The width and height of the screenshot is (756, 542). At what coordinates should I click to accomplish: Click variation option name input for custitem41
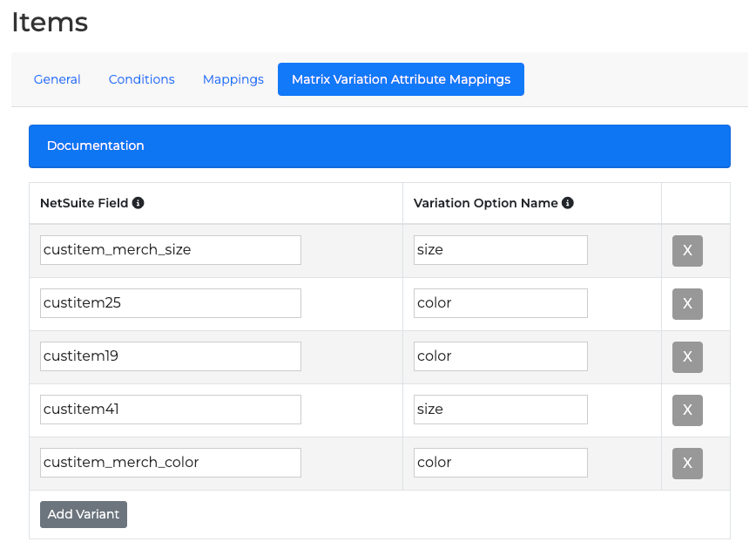tap(500, 410)
